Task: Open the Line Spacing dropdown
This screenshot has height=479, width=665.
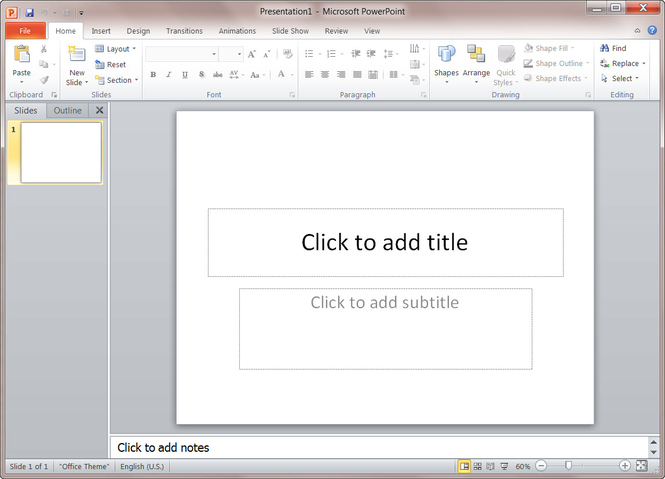Action: 391,54
